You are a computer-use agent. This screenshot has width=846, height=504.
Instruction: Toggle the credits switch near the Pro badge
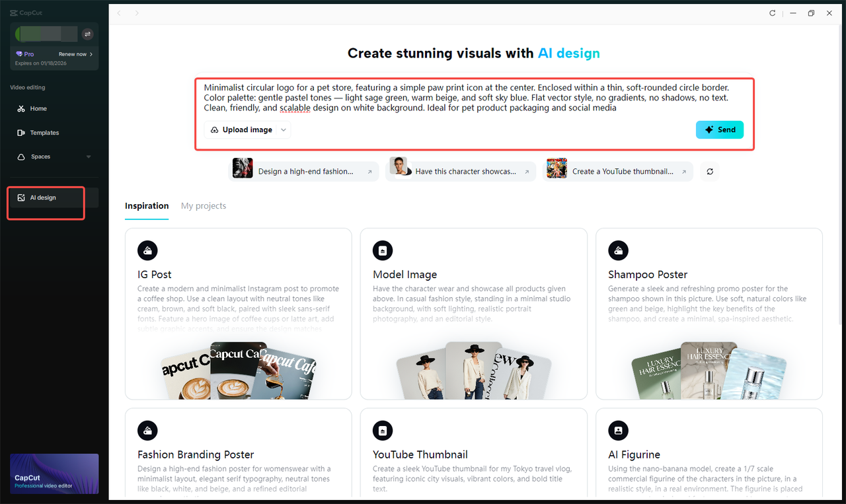pyautogui.click(x=88, y=34)
